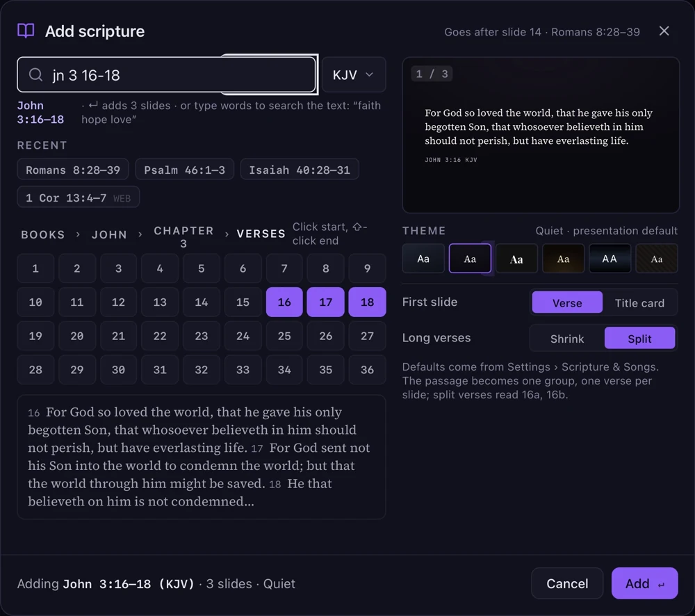Click the magnifier search icon

pos(36,75)
